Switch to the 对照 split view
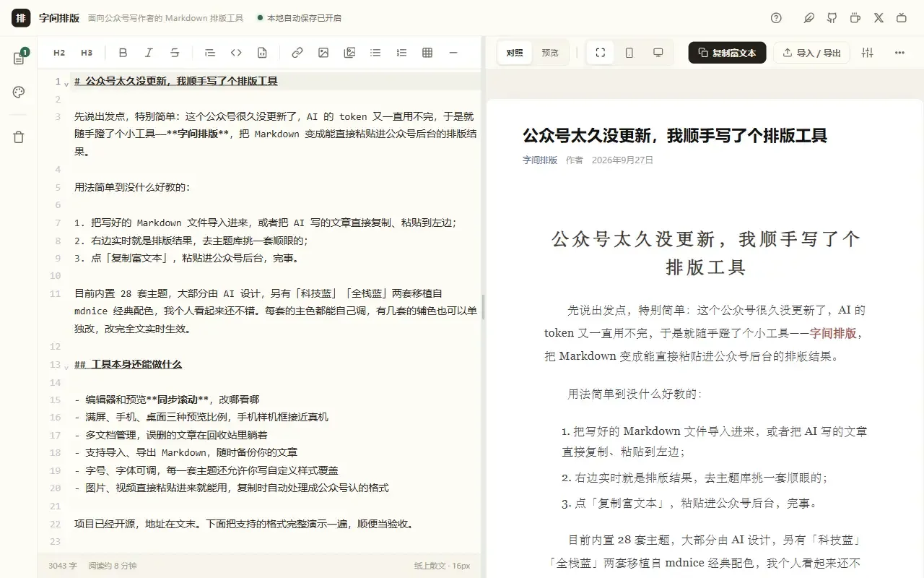 pos(515,53)
